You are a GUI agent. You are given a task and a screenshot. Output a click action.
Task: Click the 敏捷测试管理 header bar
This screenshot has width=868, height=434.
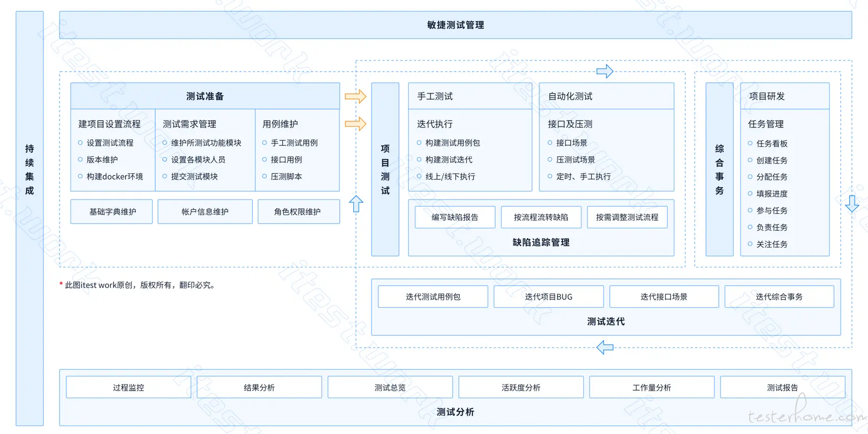(455, 25)
